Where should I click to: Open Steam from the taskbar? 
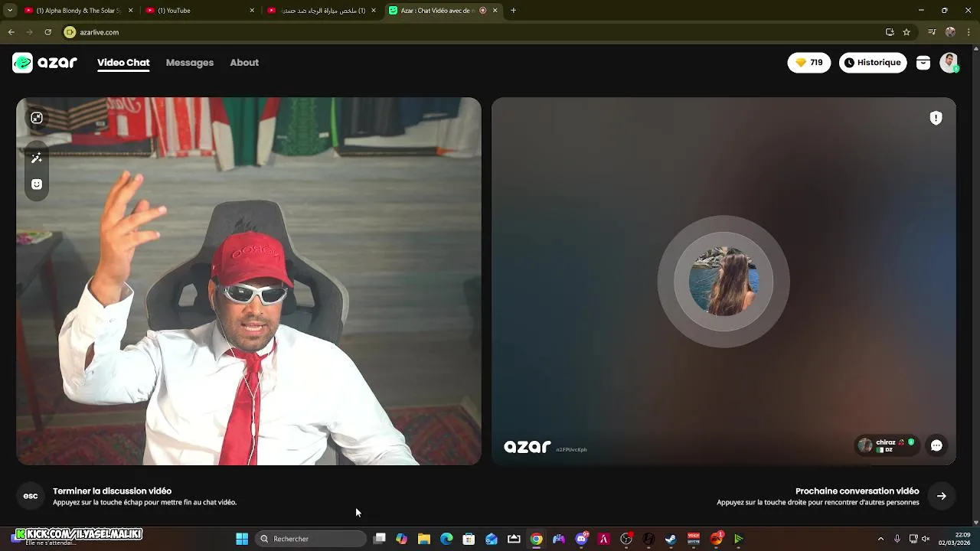tap(671, 539)
